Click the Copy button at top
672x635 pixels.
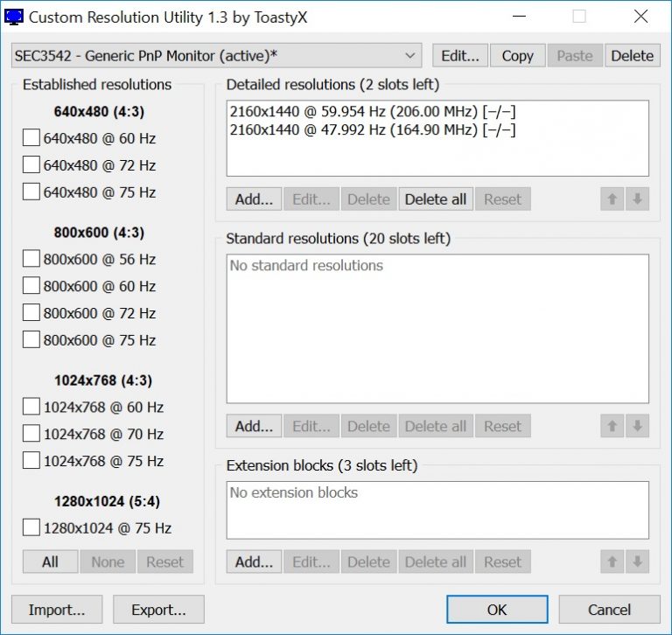tap(517, 56)
